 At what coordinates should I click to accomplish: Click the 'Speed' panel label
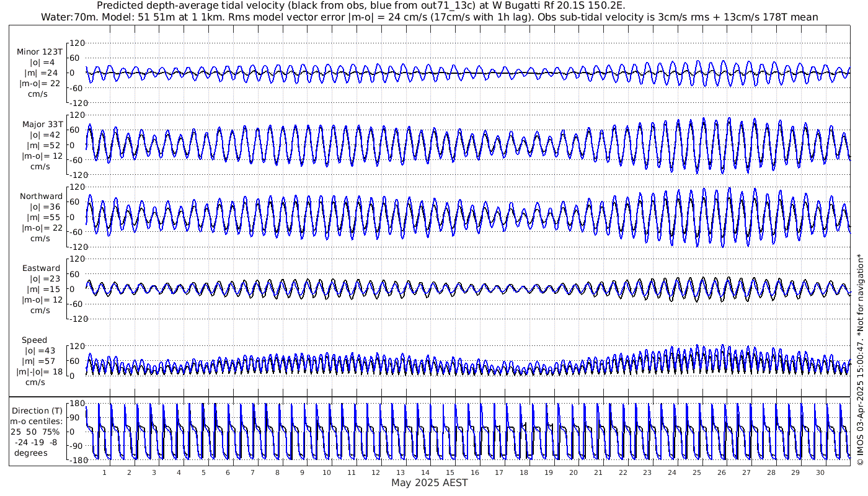(34, 340)
